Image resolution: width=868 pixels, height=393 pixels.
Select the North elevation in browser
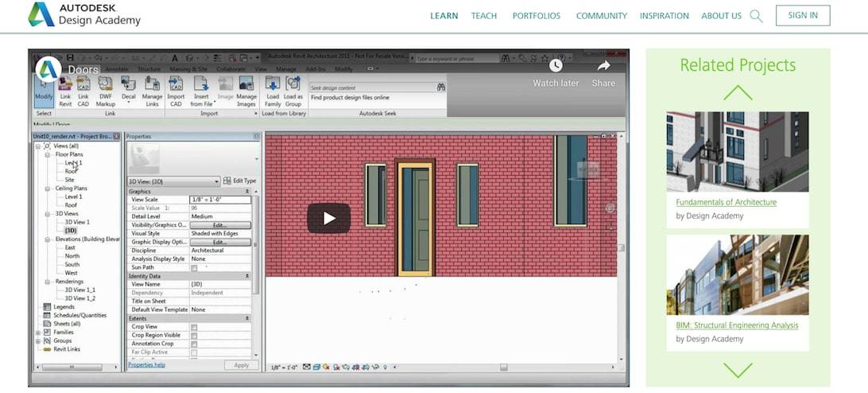tap(72, 256)
